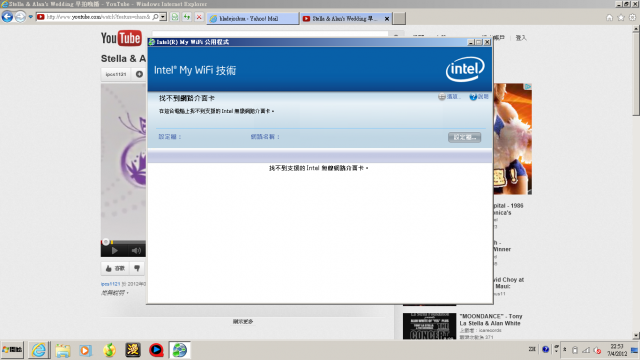Viewport: 640px width, 360px height.
Task: Expand the address bar autocomplete dropdown
Action: click(x=163, y=17)
